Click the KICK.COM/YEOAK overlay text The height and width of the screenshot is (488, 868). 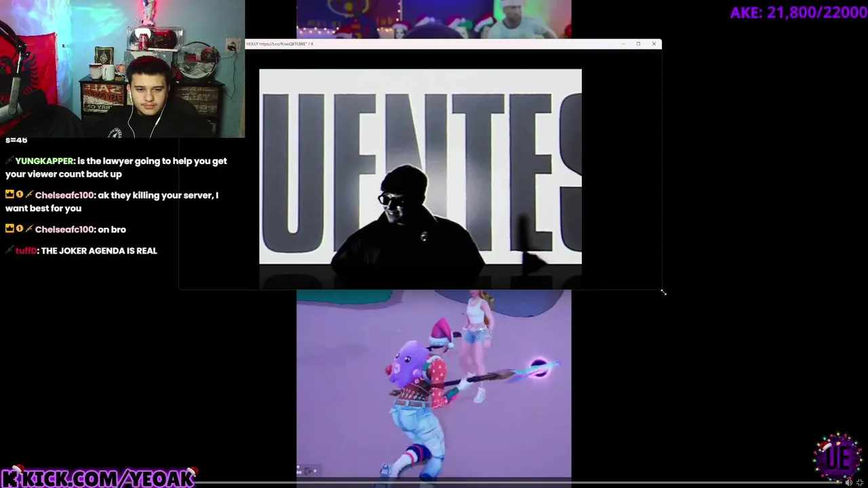[98, 479]
